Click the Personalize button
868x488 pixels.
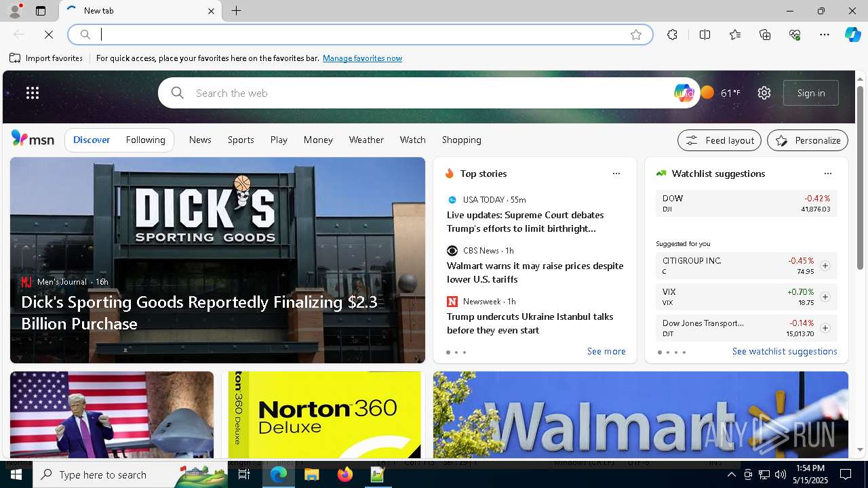click(x=808, y=140)
